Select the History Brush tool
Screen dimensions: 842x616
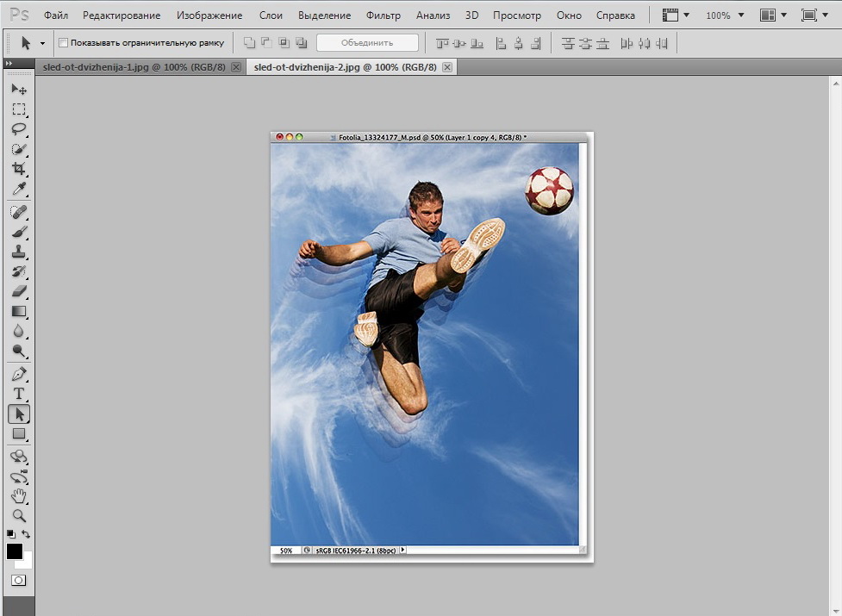[x=19, y=271]
